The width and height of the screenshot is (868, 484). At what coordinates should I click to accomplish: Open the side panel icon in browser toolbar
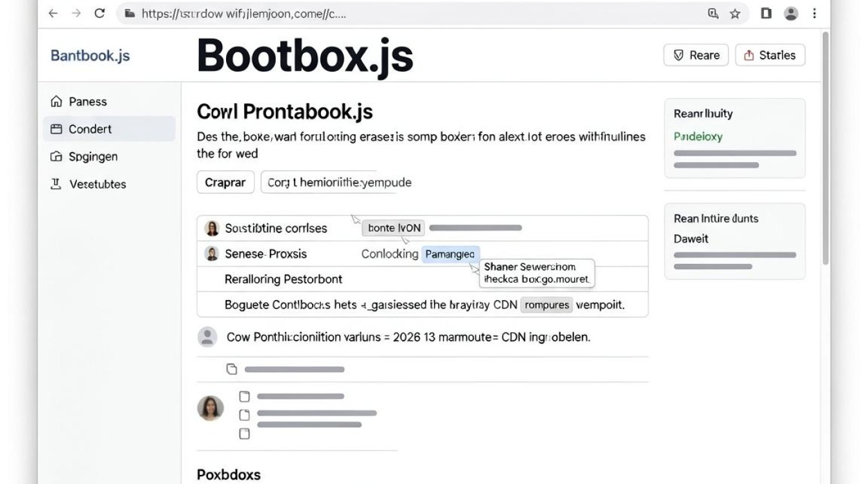[766, 13]
